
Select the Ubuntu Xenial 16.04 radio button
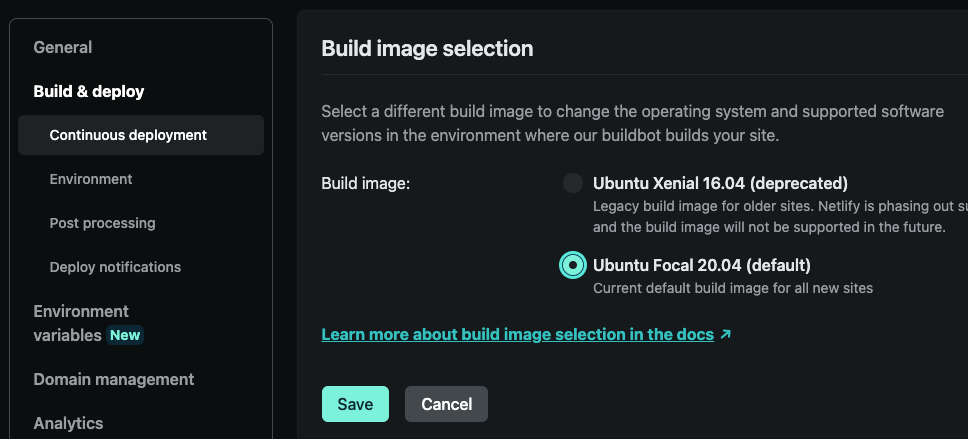(x=573, y=183)
